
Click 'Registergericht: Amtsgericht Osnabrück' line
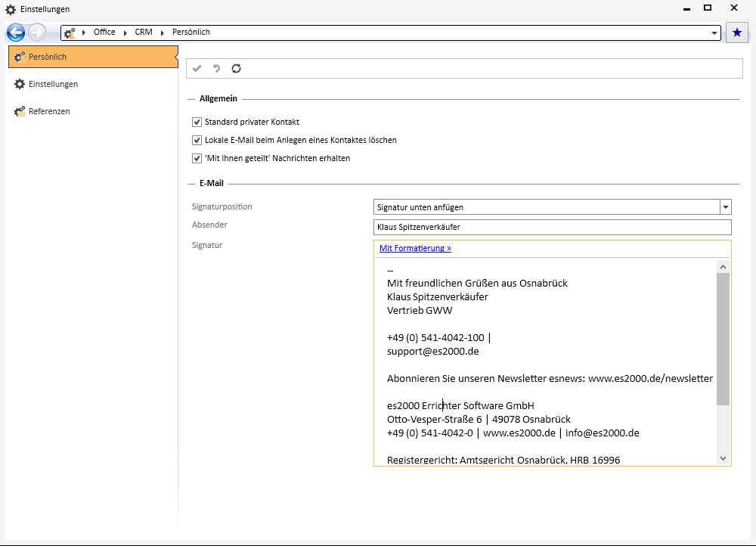(x=503, y=460)
